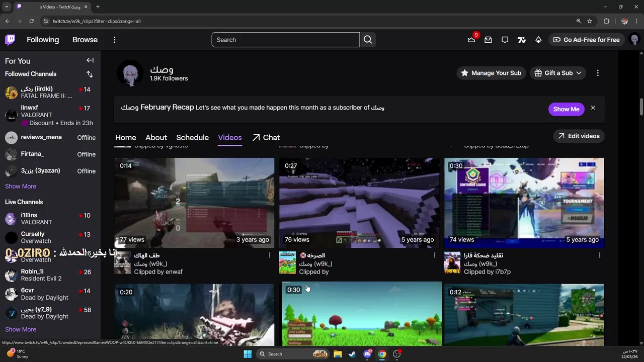The image size is (644, 362).
Task: Sort the Followed Channels list
Action: 90,74
